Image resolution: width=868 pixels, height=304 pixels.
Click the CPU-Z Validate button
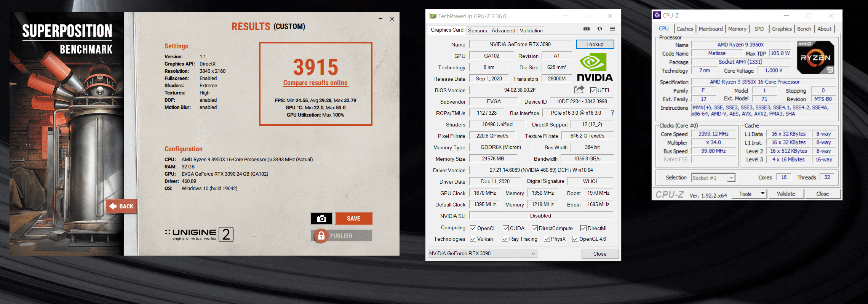pos(786,194)
